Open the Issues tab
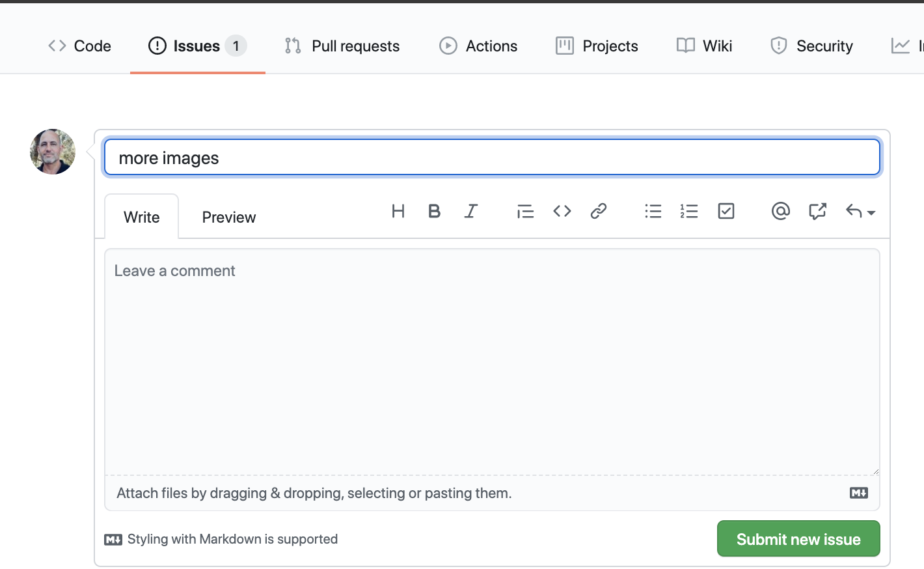Viewport: 924px width, 569px height. click(197, 46)
